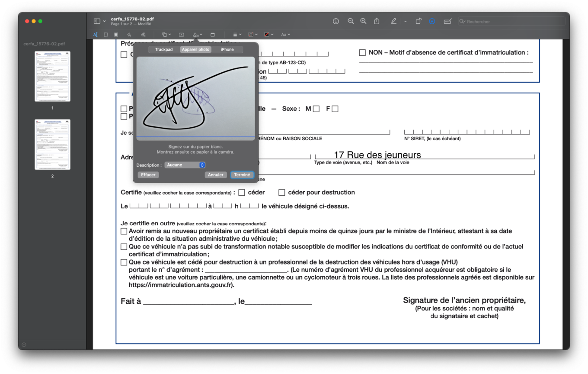Check the Sexe M checkbox
Screen dimensions: 588x374
pos(316,109)
